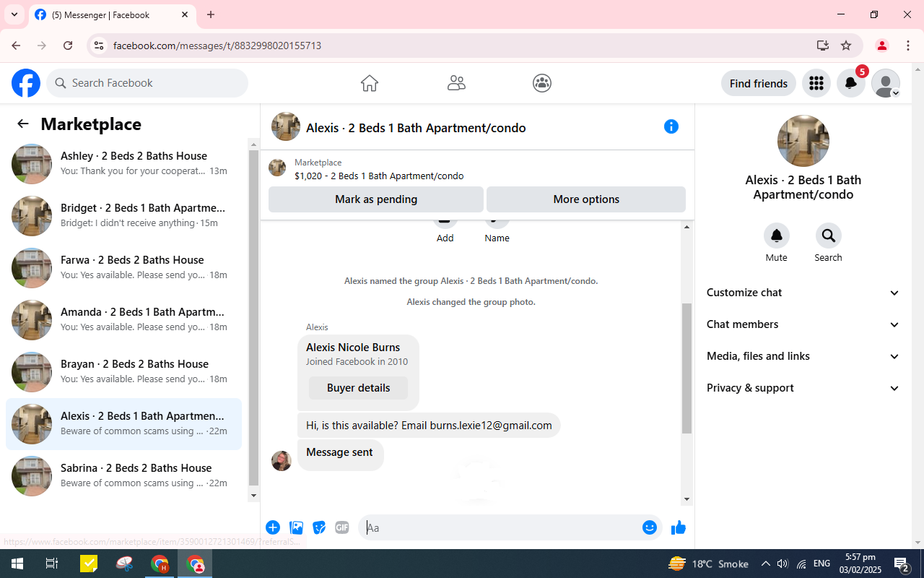
Task: Send a thumbs up like
Action: pos(678,528)
